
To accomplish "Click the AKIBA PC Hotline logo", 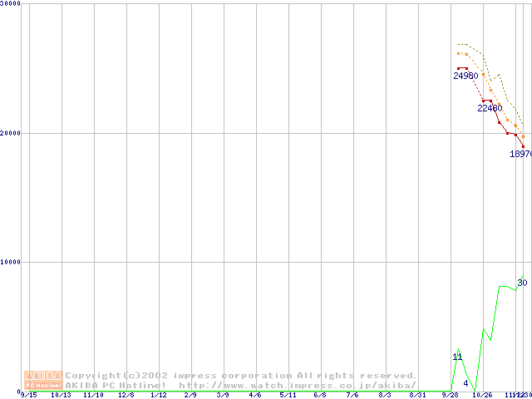I will coord(44,380).
